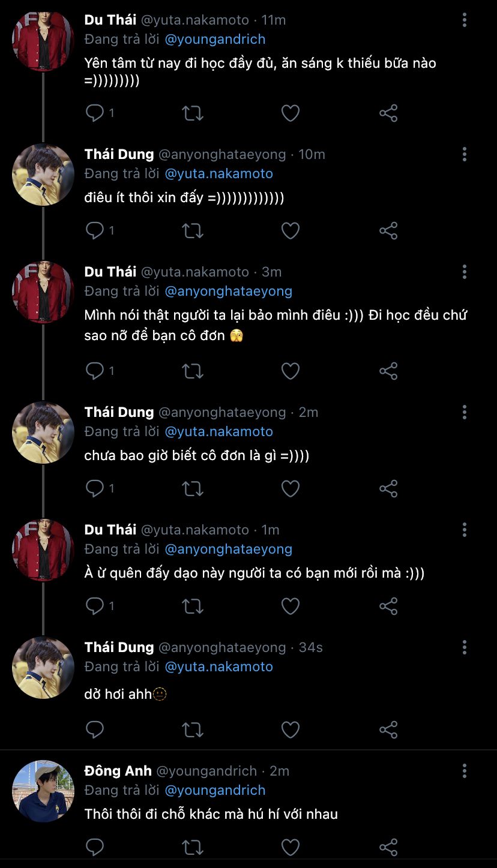Like Thái Dung's 'dở hơi ahh' tweet
This screenshot has width=497, height=868.
point(291,729)
